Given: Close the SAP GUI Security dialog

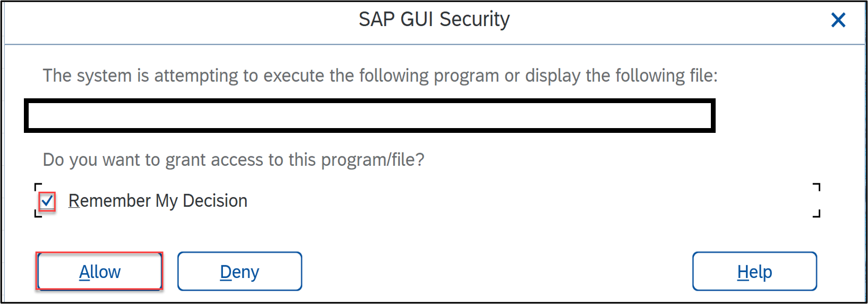Looking at the screenshot, I should click(x=838, y=20).
